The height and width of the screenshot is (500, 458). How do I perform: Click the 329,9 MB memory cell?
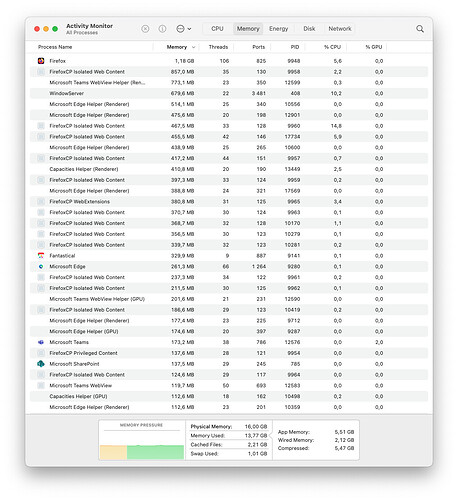click(x=182, y=256)
